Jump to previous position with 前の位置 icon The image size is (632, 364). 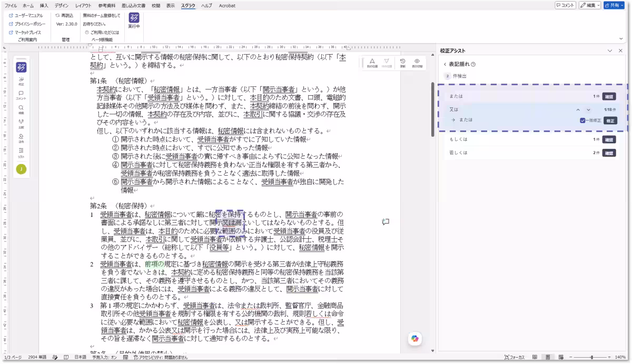tap(372, 63)
